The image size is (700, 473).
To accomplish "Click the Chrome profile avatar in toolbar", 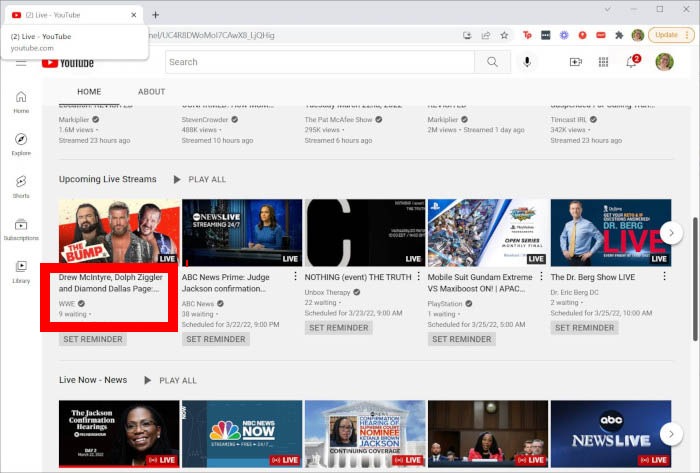I will [x=638, y=35].
